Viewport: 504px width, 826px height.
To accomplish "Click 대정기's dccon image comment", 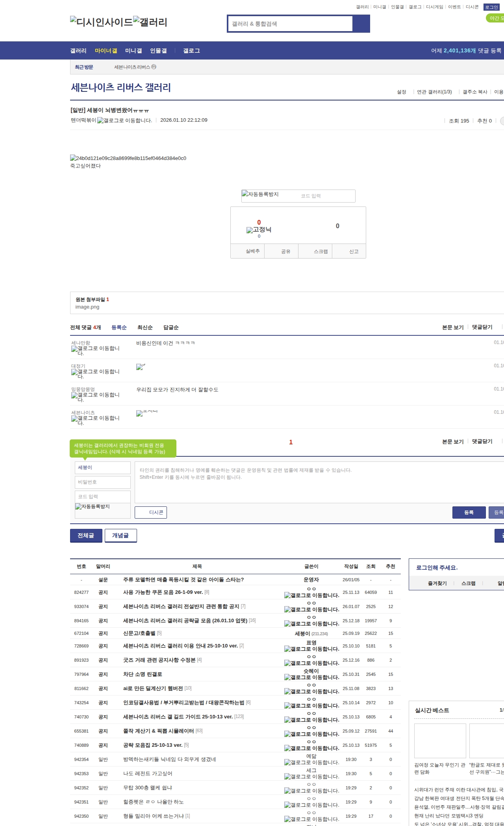I will 140,367.
